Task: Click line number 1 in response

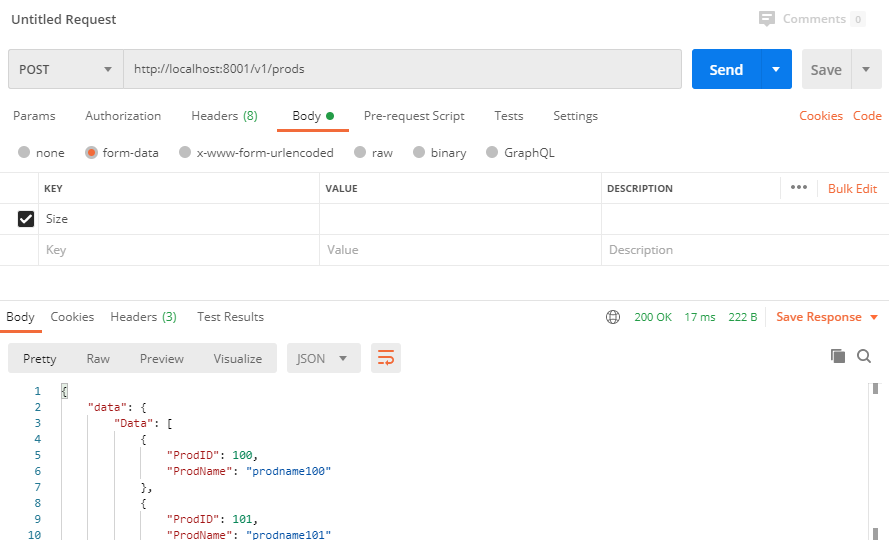Action: click(37, 391)
